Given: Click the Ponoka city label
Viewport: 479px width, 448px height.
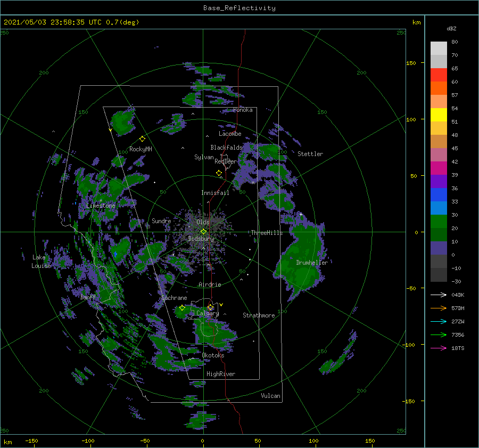Looking at the screenshot, I should 243,110.
